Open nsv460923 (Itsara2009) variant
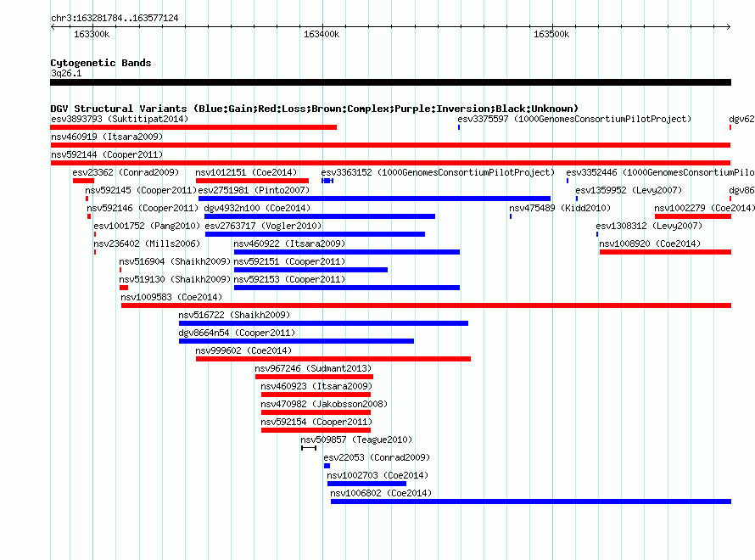 316,386
